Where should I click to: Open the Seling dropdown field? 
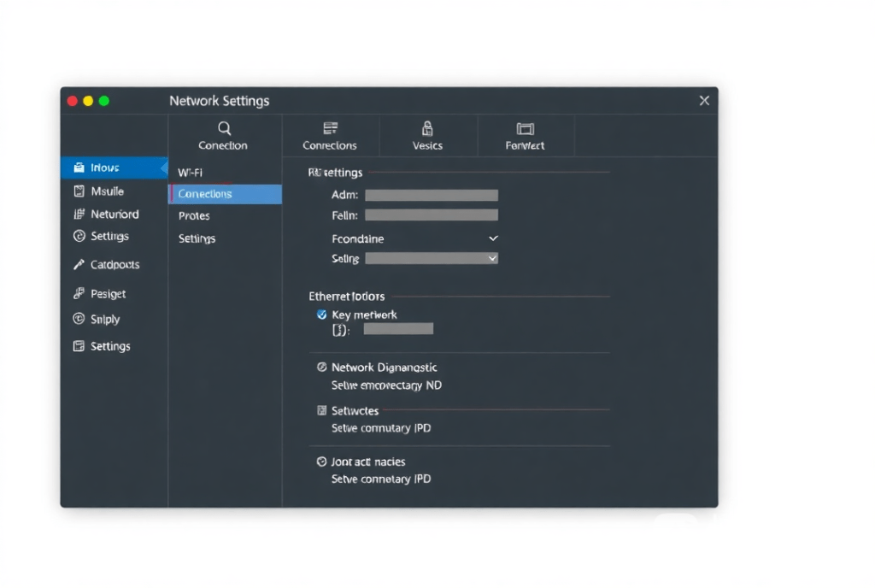[432, 258]
